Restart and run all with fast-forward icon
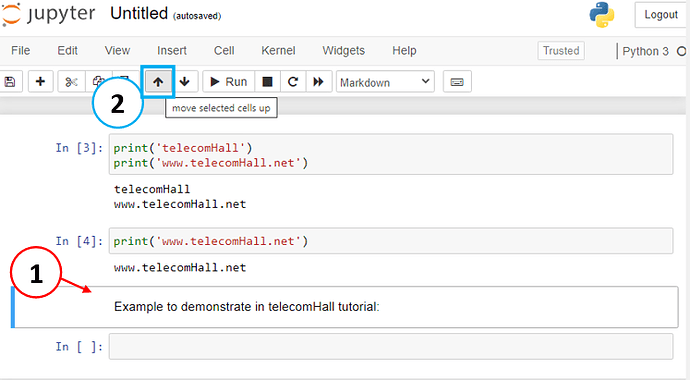Screen dimensions: 690x380 pos(319,82)
